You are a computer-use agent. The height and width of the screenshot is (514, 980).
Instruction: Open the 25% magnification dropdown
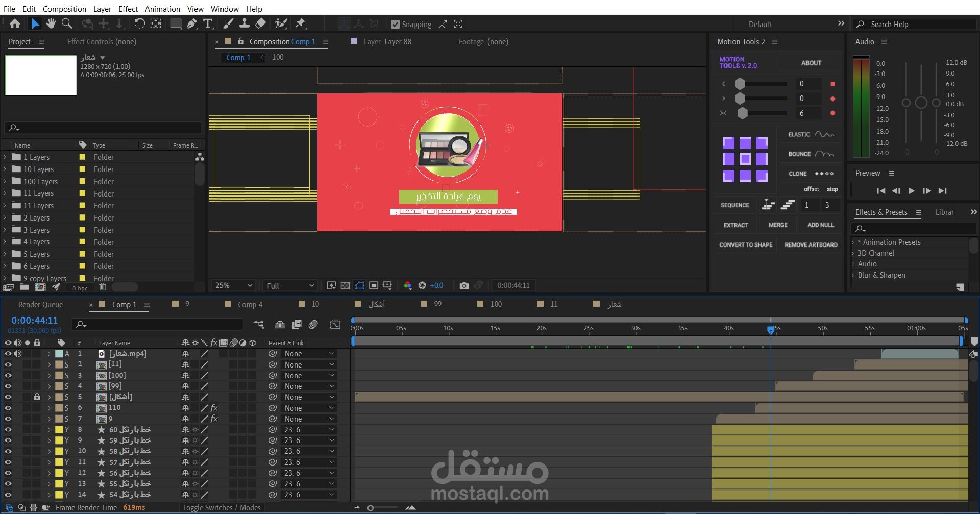click(234, 285)
